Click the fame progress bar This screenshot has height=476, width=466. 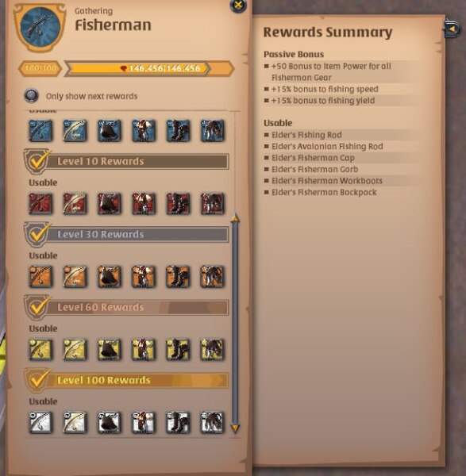click(x=149, y=68)
